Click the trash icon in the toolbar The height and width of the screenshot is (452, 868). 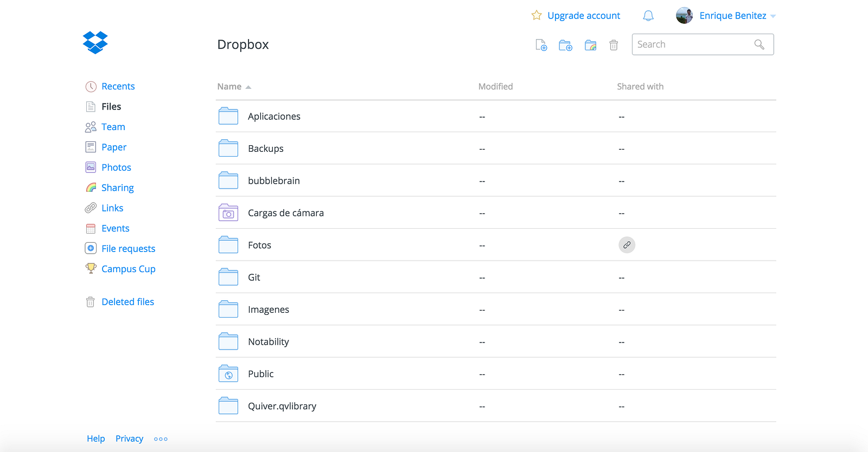click(614, 45)
